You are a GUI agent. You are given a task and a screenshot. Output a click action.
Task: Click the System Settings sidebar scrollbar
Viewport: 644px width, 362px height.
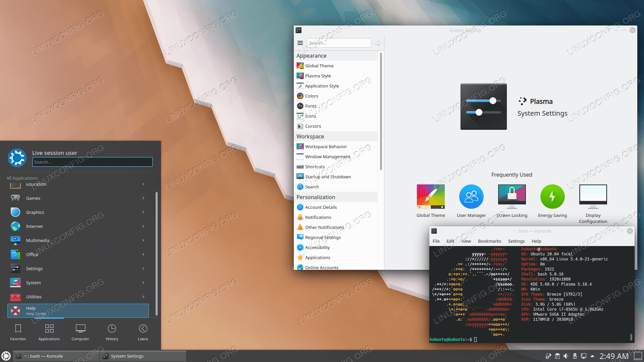pos(381,111)
